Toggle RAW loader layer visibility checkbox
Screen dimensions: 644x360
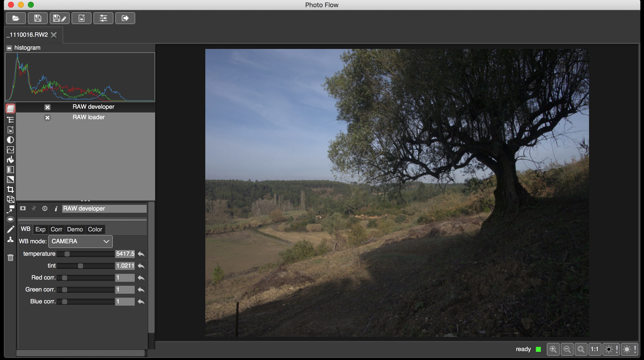coord(47,118)
